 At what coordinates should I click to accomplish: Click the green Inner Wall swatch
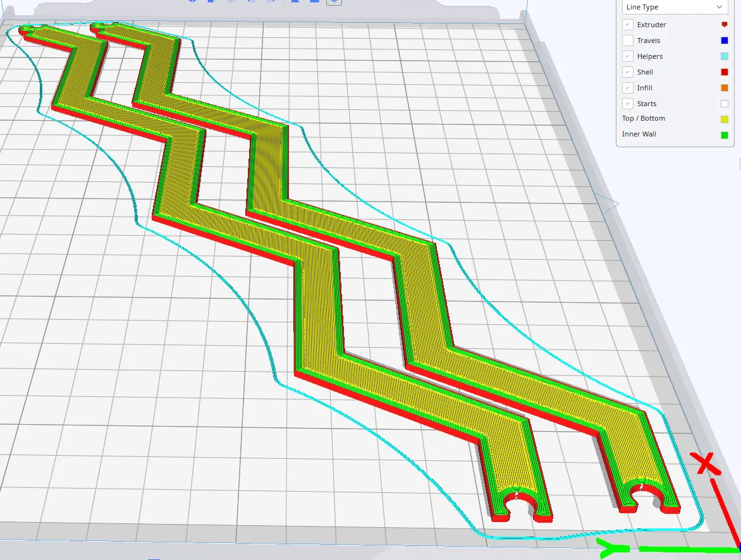coord(725,135)
